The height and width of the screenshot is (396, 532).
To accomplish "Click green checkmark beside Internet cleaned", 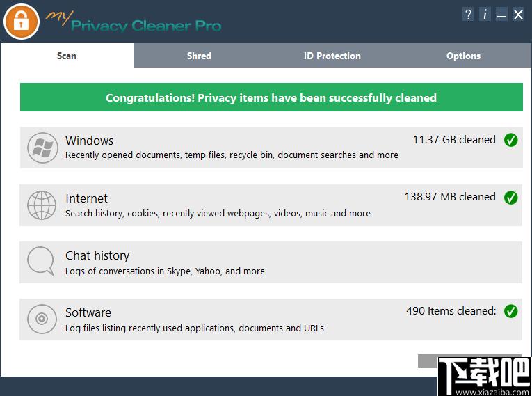I will click(510, 198).
